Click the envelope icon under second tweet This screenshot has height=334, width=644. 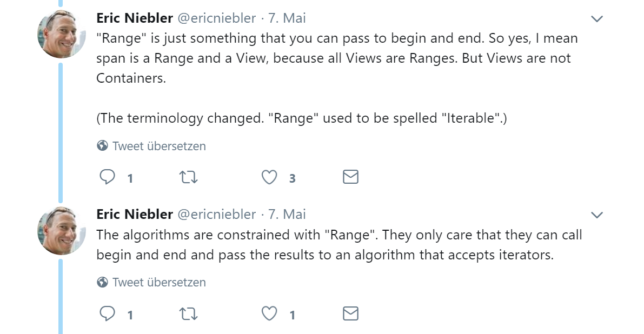(350, 313)
